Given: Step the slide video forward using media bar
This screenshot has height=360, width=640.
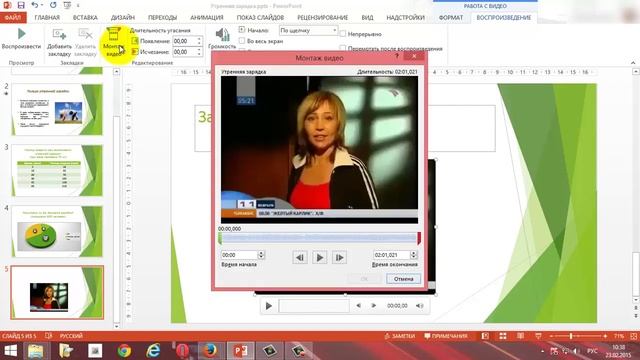Looking at the screenshot, I should (373, 306).
